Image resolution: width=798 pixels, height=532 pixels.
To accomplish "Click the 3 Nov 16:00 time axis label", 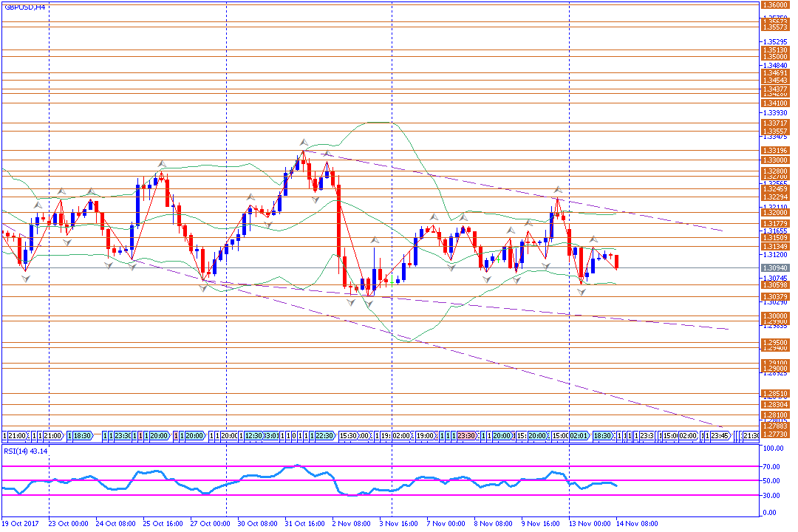I will [x=399, y=524].
